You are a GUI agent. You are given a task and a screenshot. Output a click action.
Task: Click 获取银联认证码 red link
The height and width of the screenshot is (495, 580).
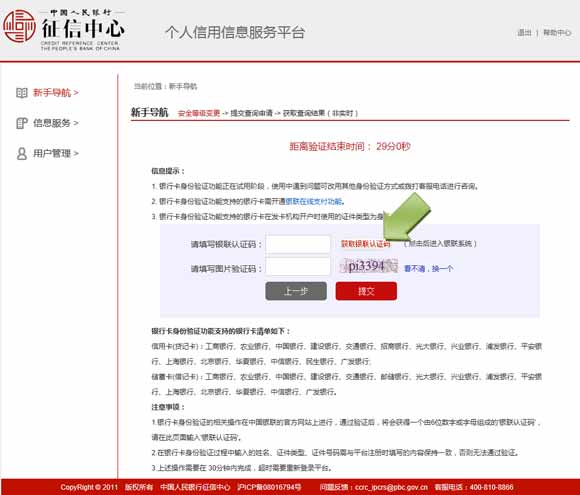click(x=365, y=244)
